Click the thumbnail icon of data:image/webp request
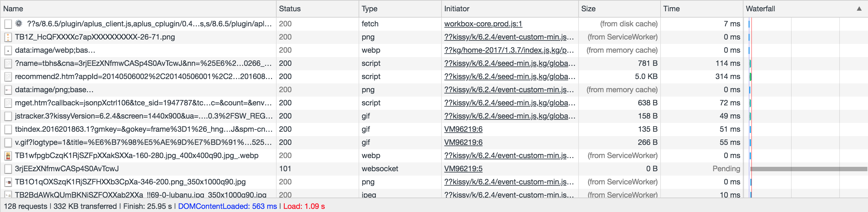This screenshot has height=212, width=868. coord(8,50)
